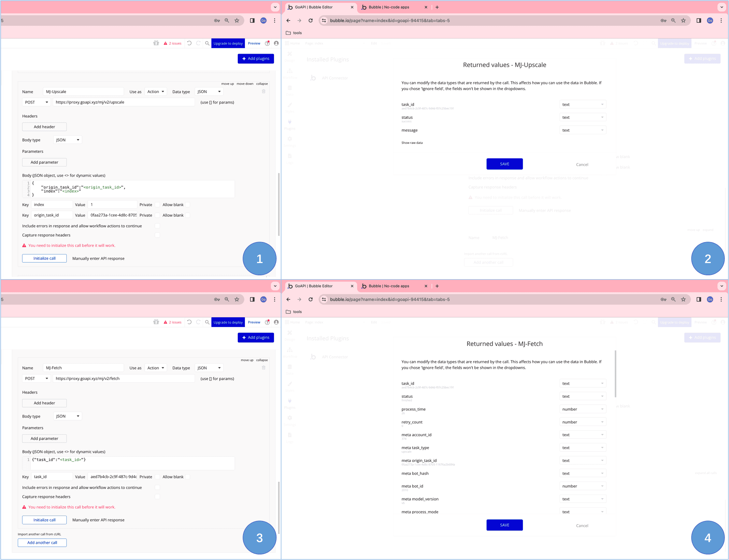Click the undo/refresh icon in the top toolbar
This screenshot has width=729, height=560.
[x=189, y=44]
